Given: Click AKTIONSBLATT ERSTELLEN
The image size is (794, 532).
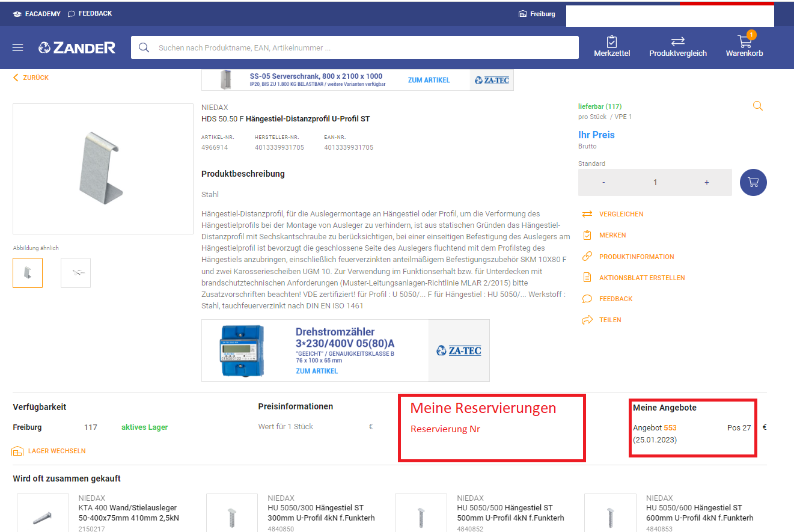Looking at the screenshot, I should (634, 278).
